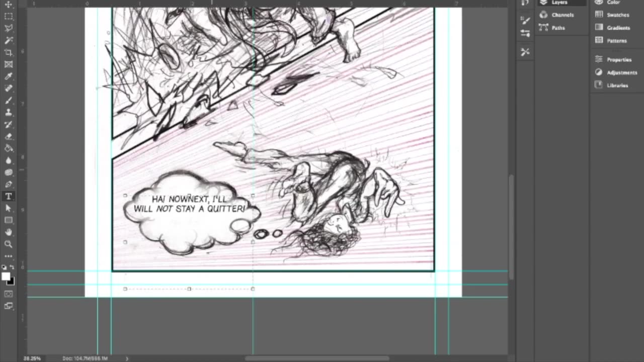The height and width of the screenshot is (362, 644).
Task: Select the Crop tool
Action: tap(9, 52)
